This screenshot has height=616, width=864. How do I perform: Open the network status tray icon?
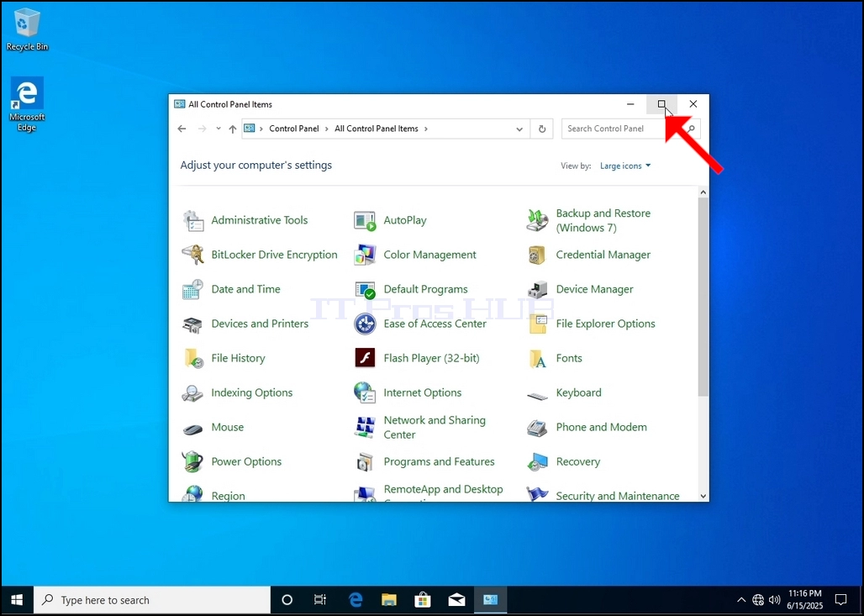click(x=758, y=600)
